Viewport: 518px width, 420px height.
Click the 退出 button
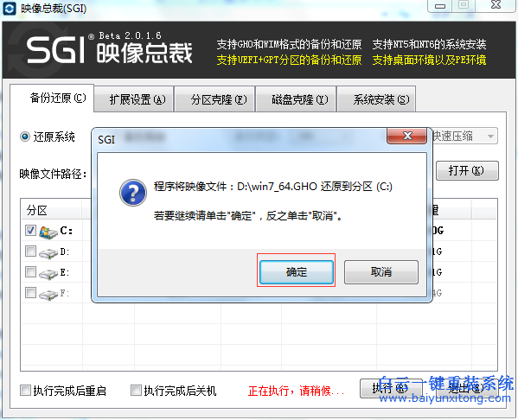[467, 388]
